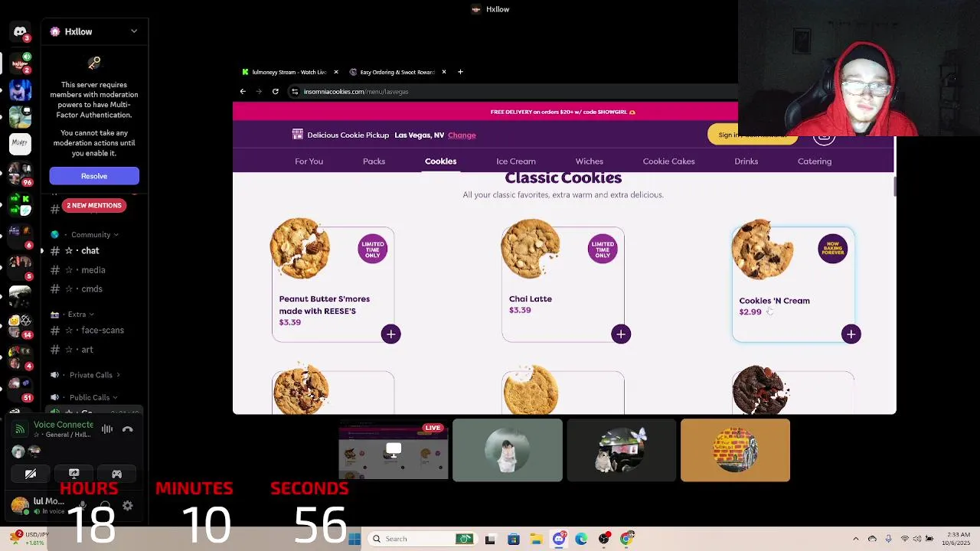Switch to the lulmoneyy Stream tab

click(289, 72)
